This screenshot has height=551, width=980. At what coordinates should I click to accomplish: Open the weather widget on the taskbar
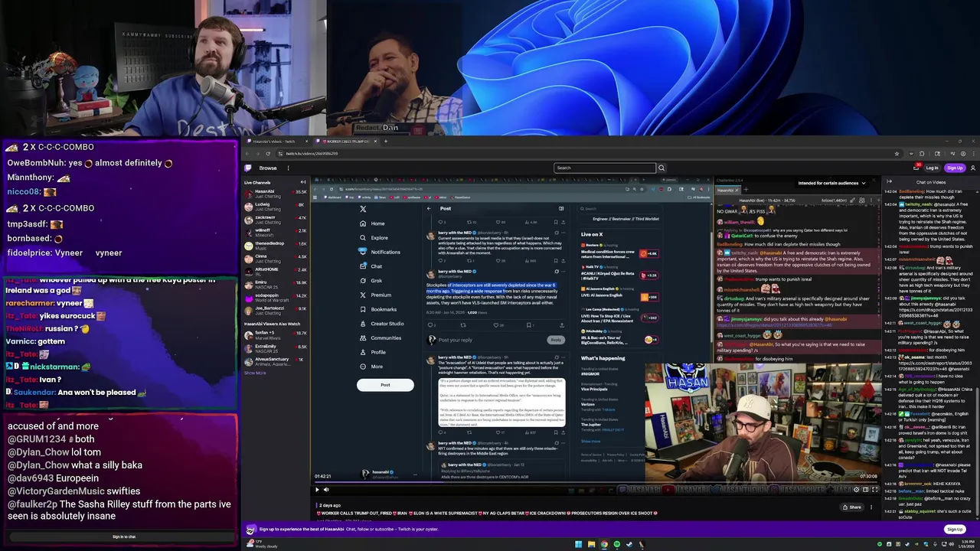tap(261, 544)
